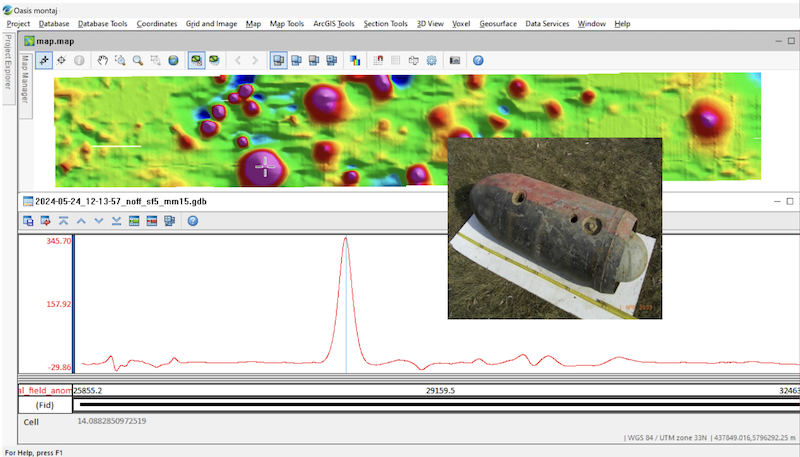Open the map.map window dropdown arrow
Screen dimensions: 800x457
click(779, 41)
